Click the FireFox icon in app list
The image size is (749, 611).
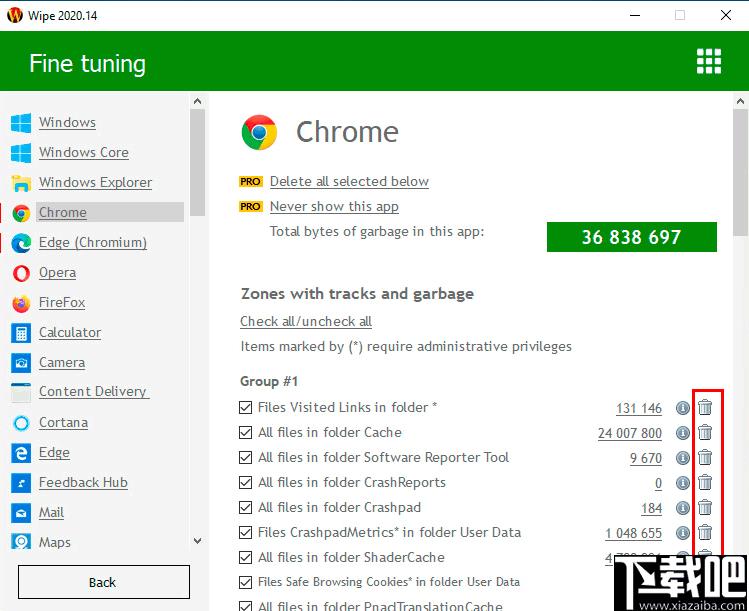tap(21, 303)
